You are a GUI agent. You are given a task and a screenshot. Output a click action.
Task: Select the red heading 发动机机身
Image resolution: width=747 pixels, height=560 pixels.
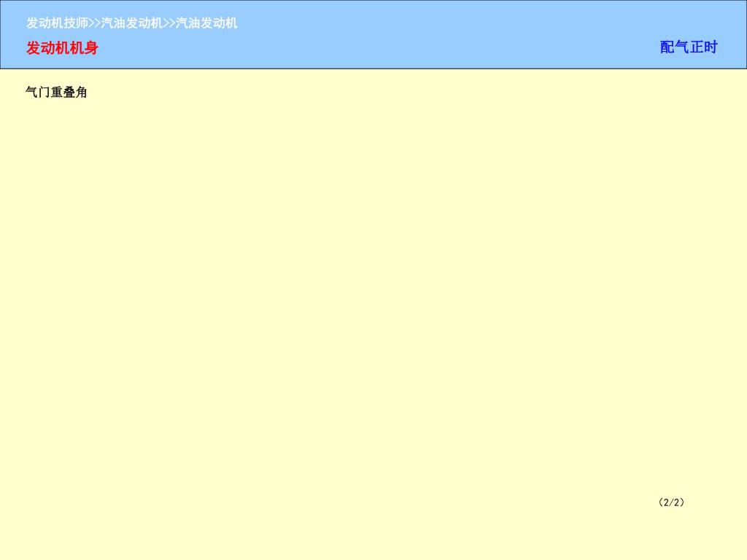click(63, 47)
